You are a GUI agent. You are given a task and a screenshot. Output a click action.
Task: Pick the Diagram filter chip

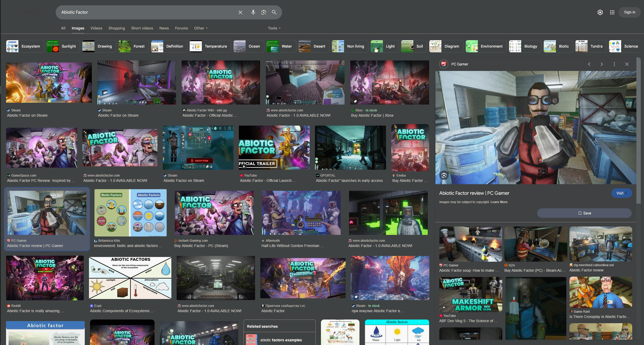click(x=446, y=46)
